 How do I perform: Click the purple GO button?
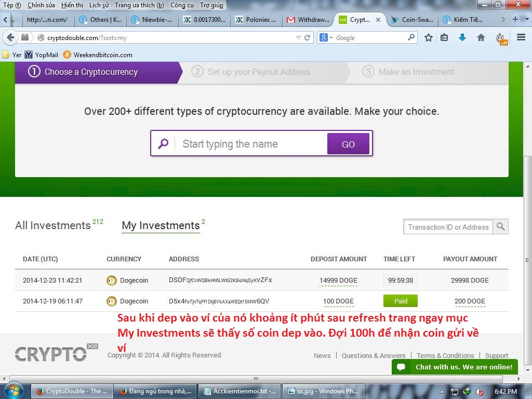click(x=348, y=144)
